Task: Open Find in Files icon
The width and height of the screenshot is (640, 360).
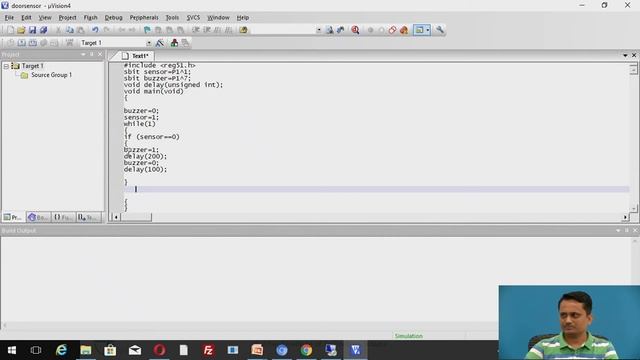Action: click(243, 30)
